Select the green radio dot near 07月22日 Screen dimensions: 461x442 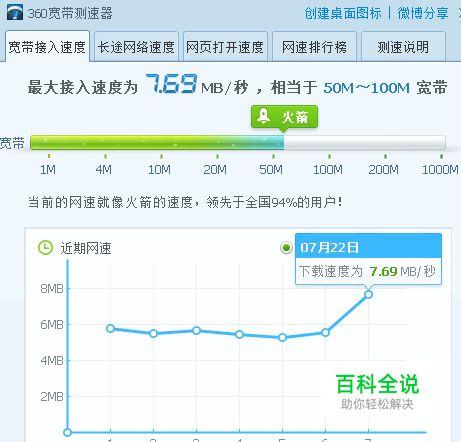[286, 248]
